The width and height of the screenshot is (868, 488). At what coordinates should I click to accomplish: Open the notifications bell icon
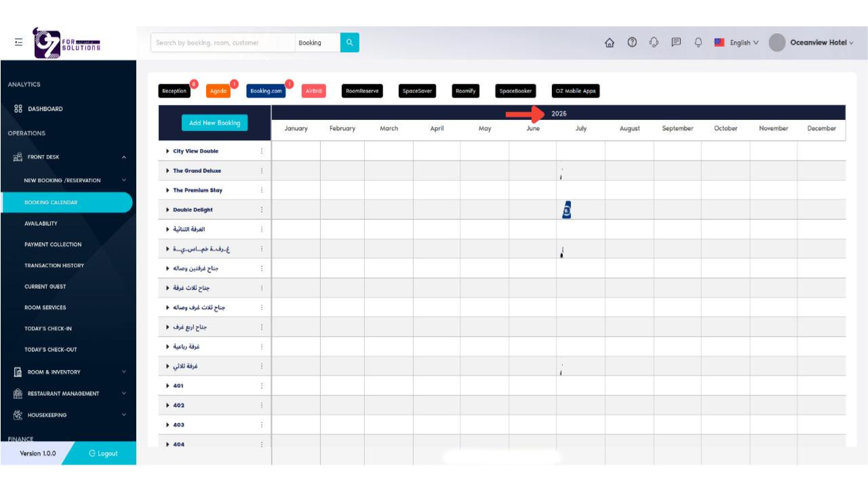pos(698,43)
